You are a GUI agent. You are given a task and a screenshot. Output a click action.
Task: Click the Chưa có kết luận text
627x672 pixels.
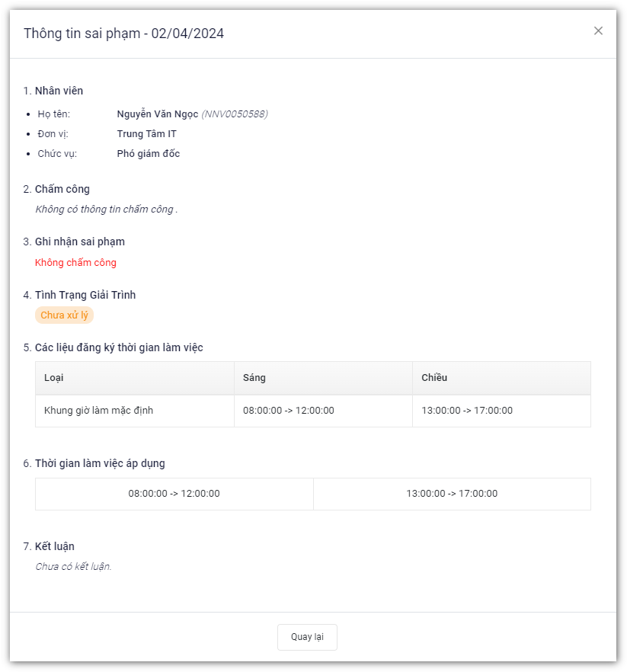[x=73, y=567]
